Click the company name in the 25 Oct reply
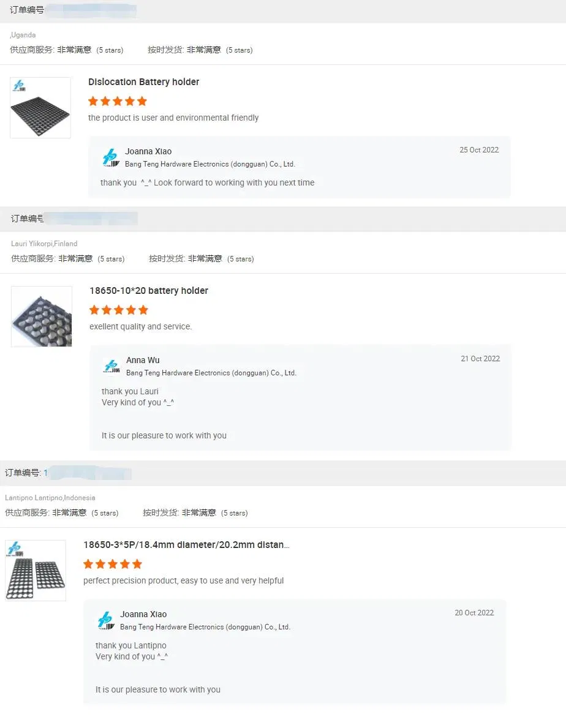Image resolution: width=566 pixels, height=728 pixels. tap(209, 164)
